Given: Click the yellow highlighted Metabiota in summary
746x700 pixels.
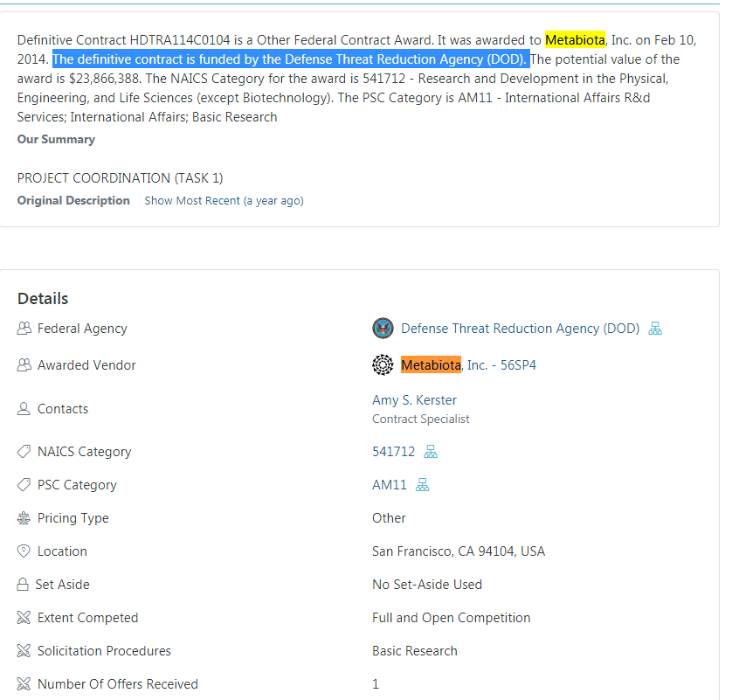Looking at the screenshot, I should 575,40.
